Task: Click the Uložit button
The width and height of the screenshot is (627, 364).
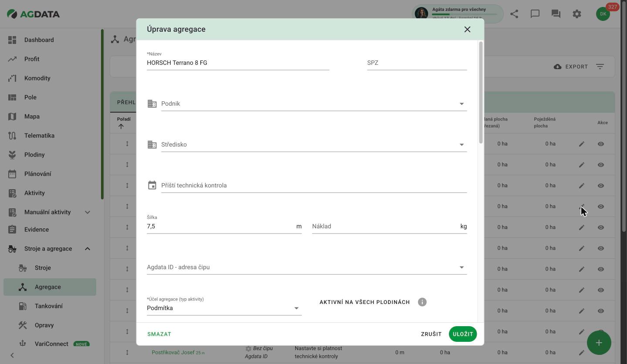Action: (x=462, y=334)
